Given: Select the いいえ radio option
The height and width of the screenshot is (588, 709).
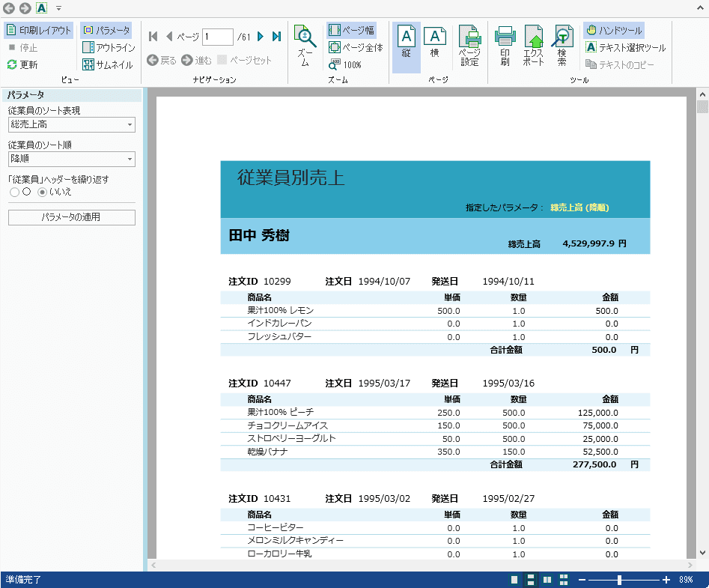Looking at the screenshot, I should pos(43,193).
